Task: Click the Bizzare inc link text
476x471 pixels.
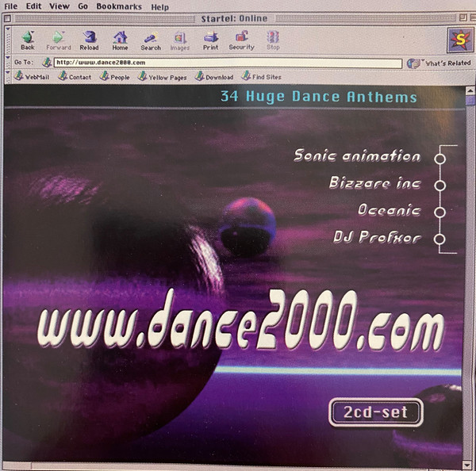Action: tap(375, 182)
